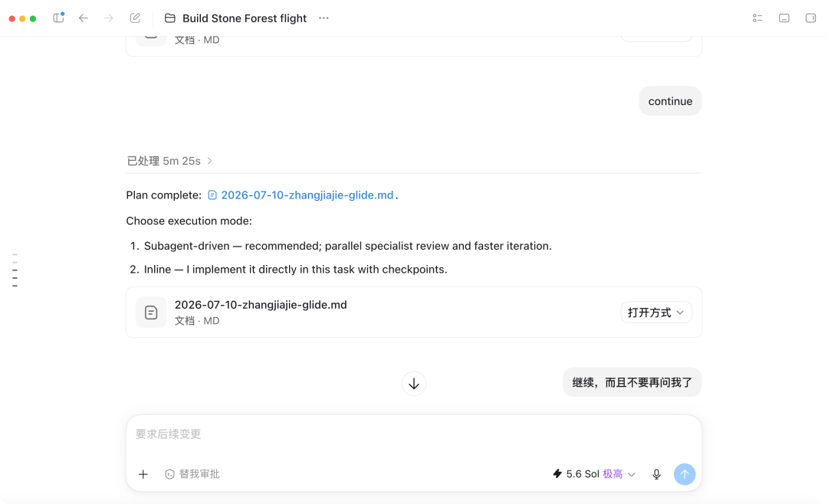Screen dimensions: 828x504
Task: Click the Plan complete text
Action: (x=164, y=195)
